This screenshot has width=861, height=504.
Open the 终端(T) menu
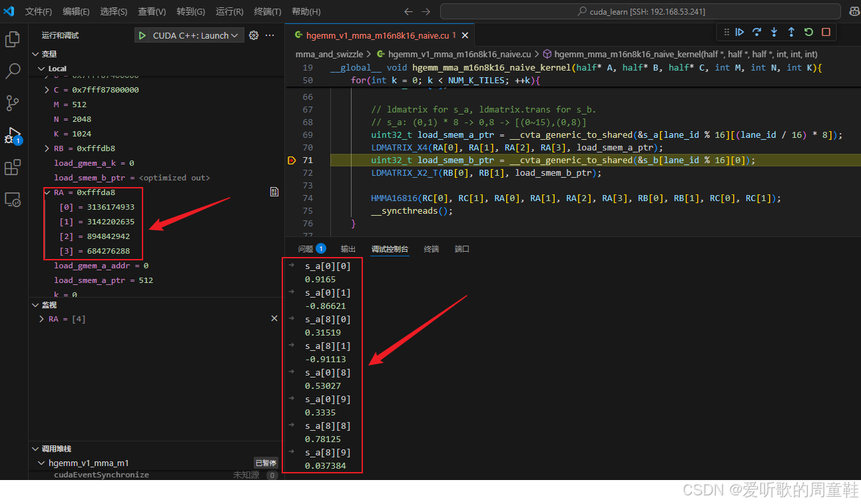[x=268, y=11]
